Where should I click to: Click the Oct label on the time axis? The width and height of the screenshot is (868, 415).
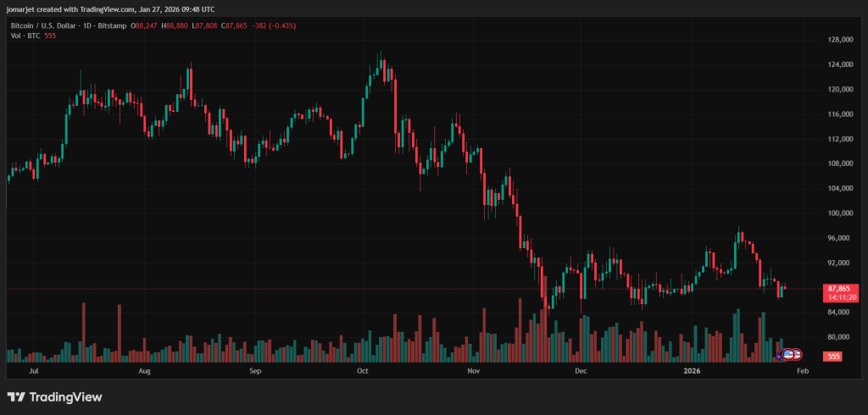pos(363,371)
